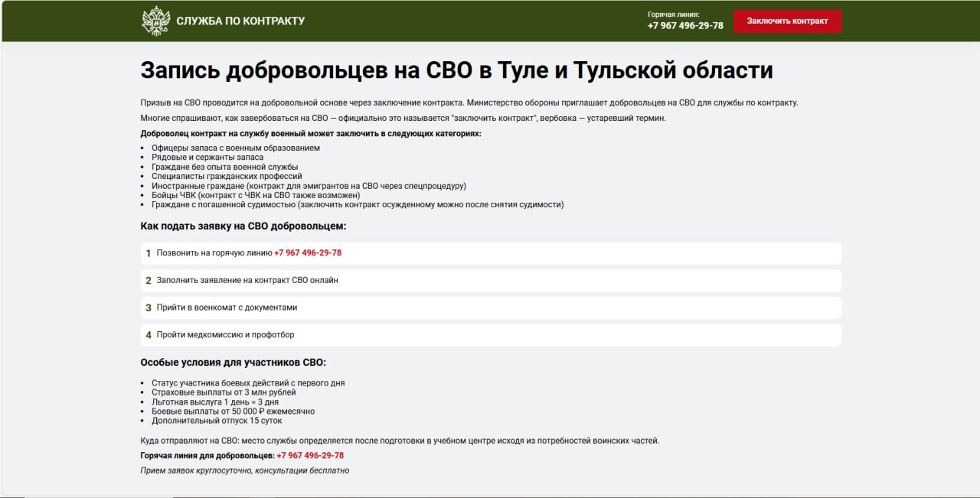The image size is (980, 498).
Task: Click the emblem logo in the header
Action: tap(155, 21)
